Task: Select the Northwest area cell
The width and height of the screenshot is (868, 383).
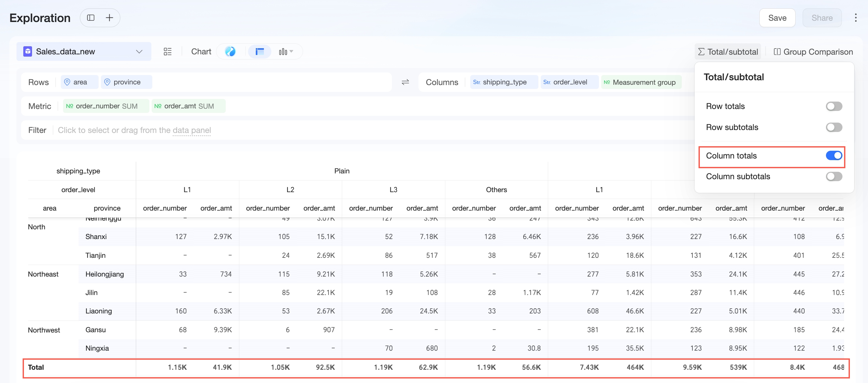Action: tap(44, 330)
